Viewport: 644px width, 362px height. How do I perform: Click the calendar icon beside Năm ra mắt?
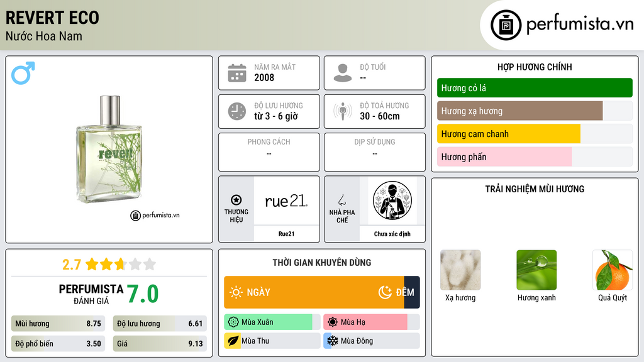(x=237, y=73)
